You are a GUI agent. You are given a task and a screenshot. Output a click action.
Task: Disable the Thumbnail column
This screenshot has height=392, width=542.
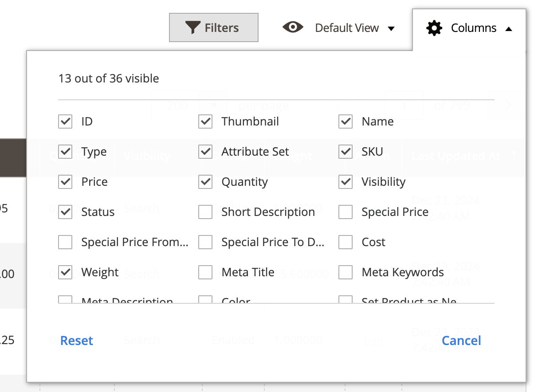tap(205, 121)
